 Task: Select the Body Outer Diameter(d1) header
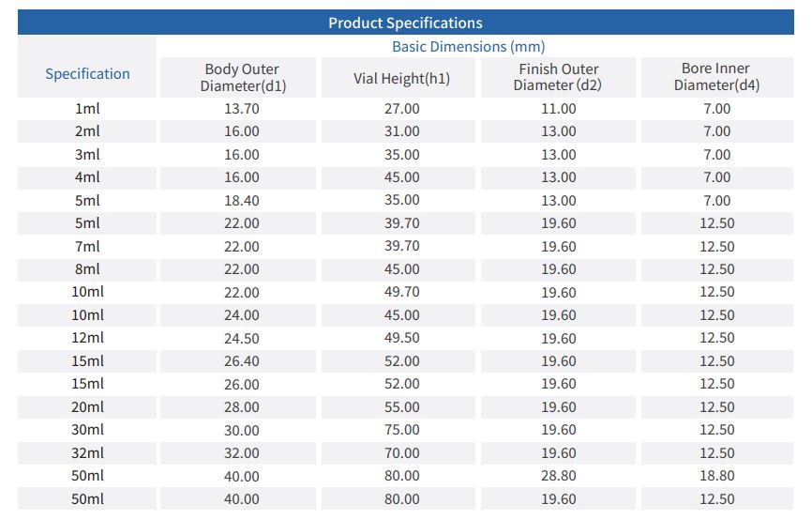point(242,78)
